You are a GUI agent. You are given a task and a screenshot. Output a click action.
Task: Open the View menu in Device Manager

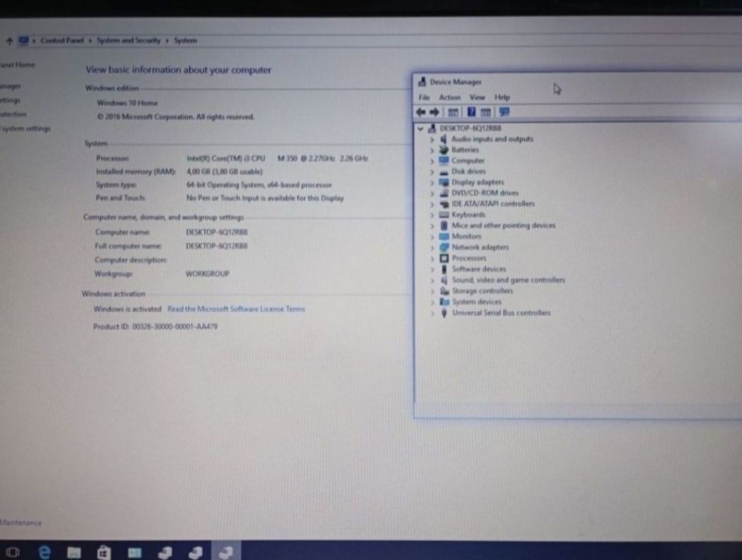click(x=478, y=98)
